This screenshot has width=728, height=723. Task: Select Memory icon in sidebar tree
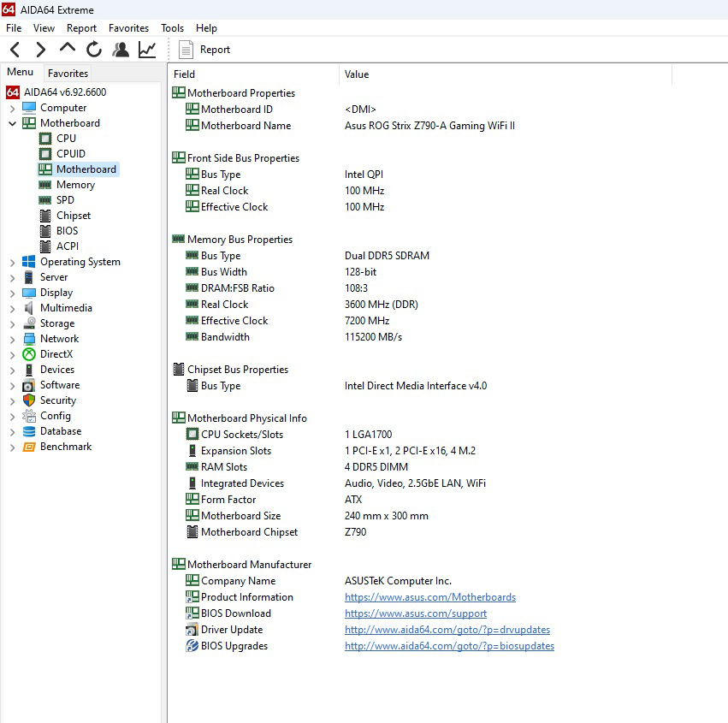[45, 185]
